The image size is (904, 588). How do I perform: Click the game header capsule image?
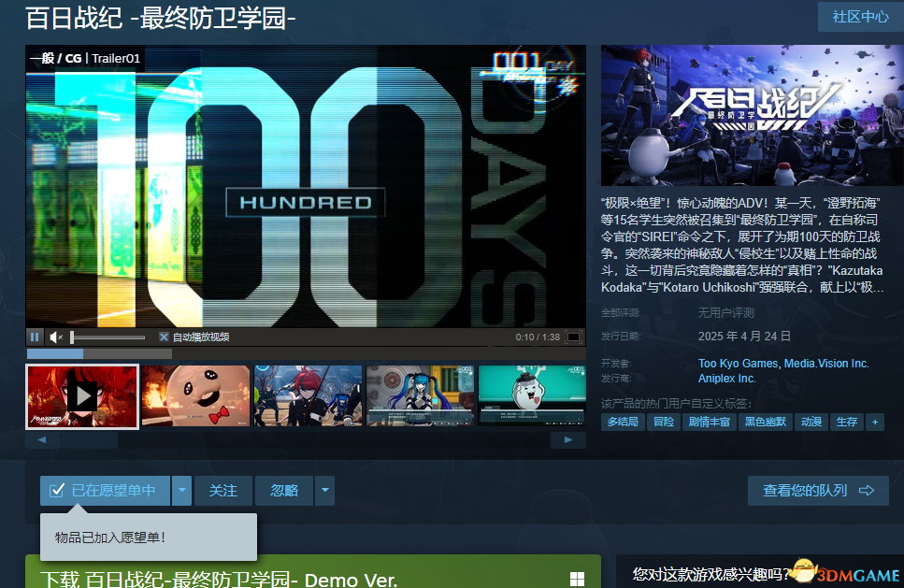753,115
